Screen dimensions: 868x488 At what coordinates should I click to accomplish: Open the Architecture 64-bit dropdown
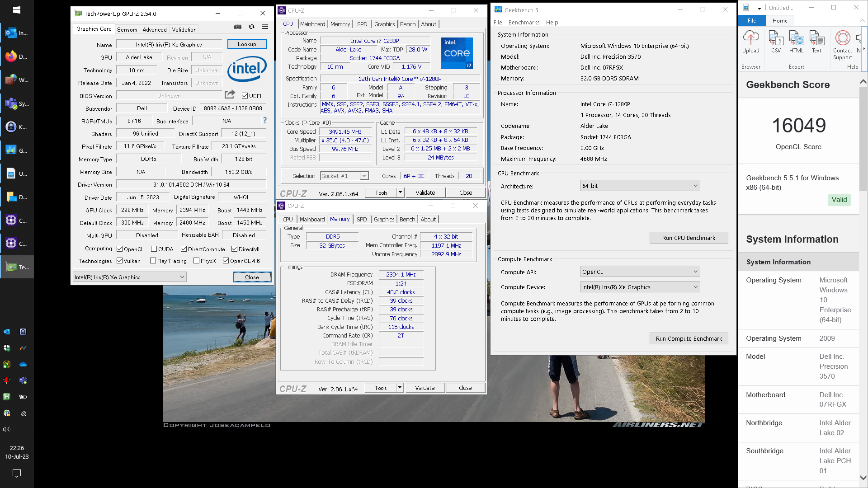click(x=640, y=186)
